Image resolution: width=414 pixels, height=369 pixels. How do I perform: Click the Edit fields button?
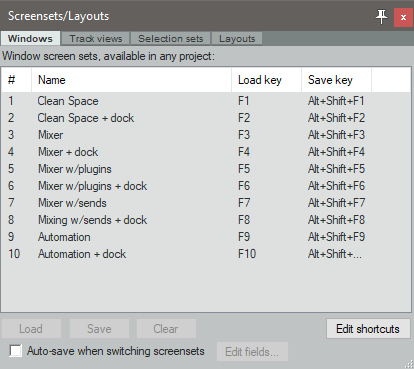[252, 352]
